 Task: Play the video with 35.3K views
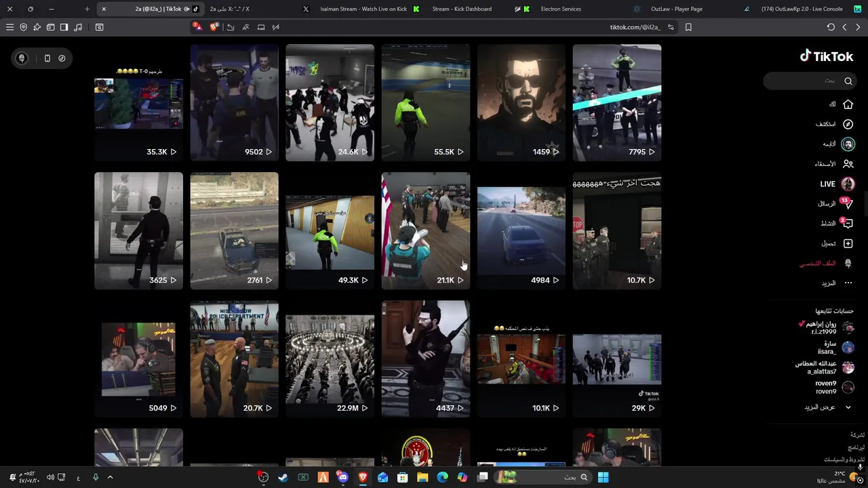(138, 102)
